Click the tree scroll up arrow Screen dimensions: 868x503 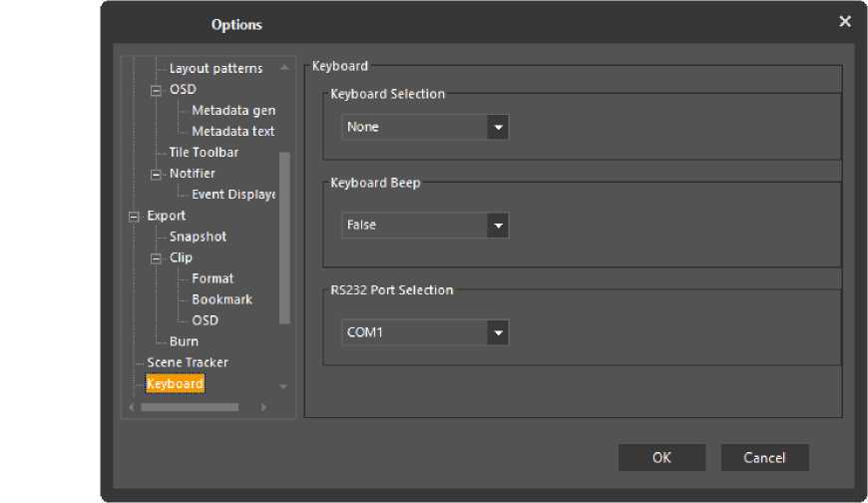(x=284, y=69)
